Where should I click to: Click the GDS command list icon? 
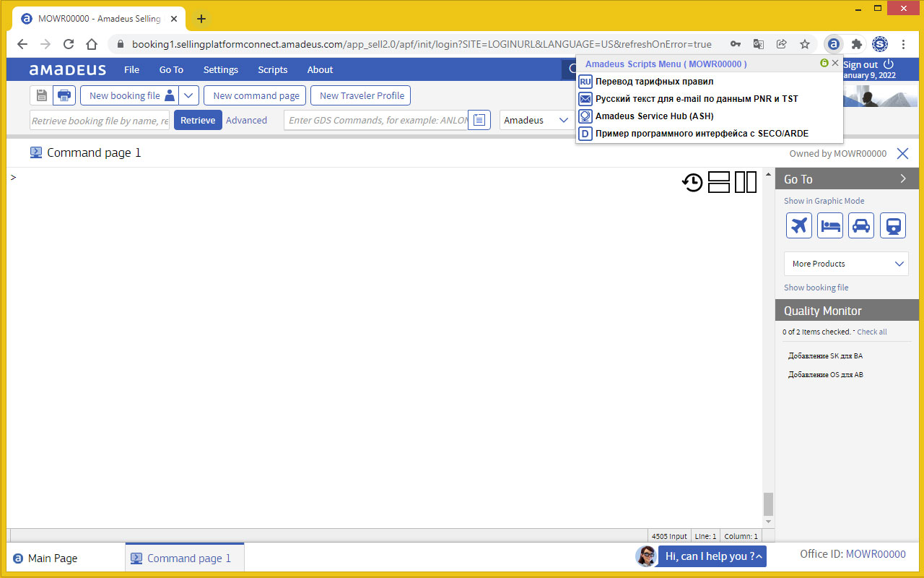[x=479, y=120]
